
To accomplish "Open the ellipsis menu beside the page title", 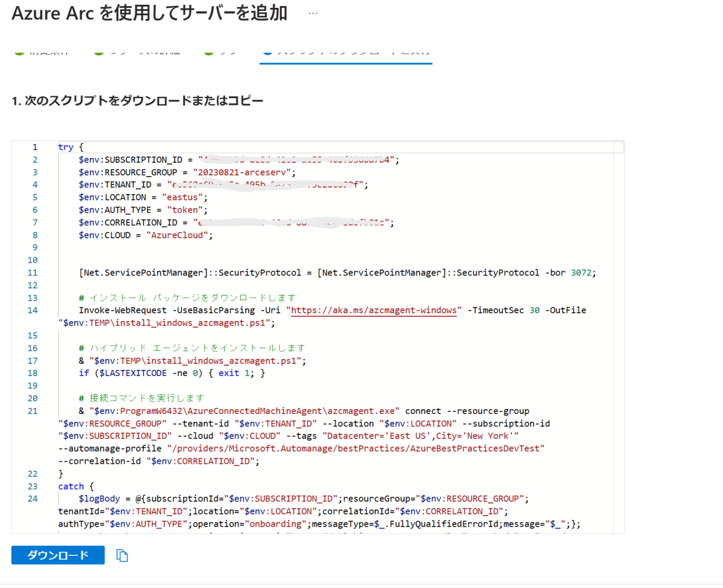I will click(x=313, y=13).
